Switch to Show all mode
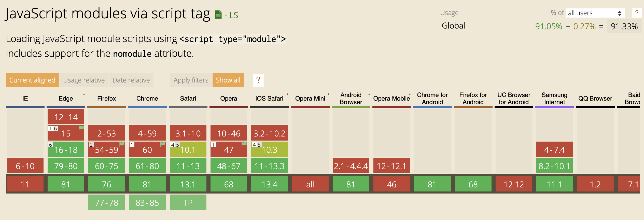644x220 pixels. (228, 80)
